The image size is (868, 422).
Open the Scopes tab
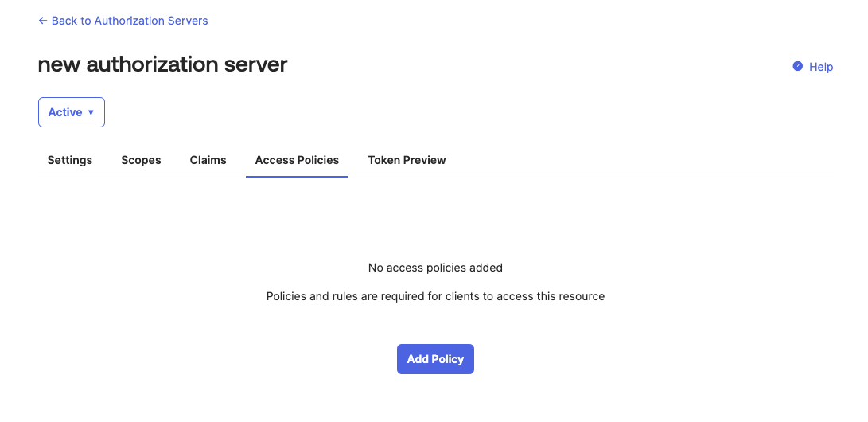tap(141, 160)
